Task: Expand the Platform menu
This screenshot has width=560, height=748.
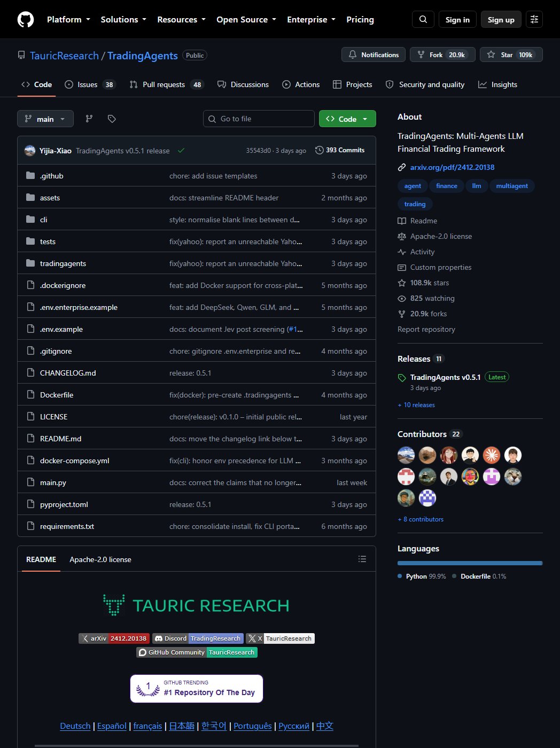Action: click(x=68, y=19)
